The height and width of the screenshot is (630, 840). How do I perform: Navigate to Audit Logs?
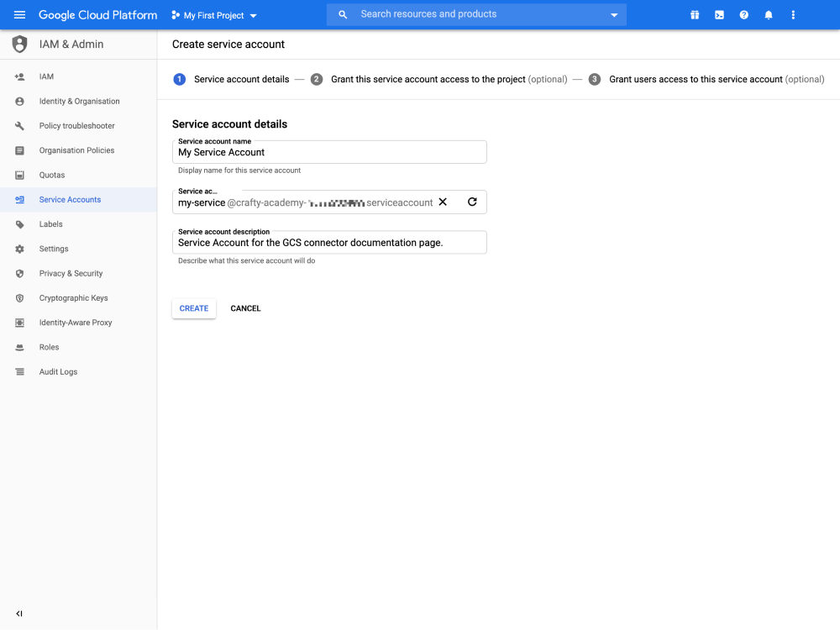58,372
